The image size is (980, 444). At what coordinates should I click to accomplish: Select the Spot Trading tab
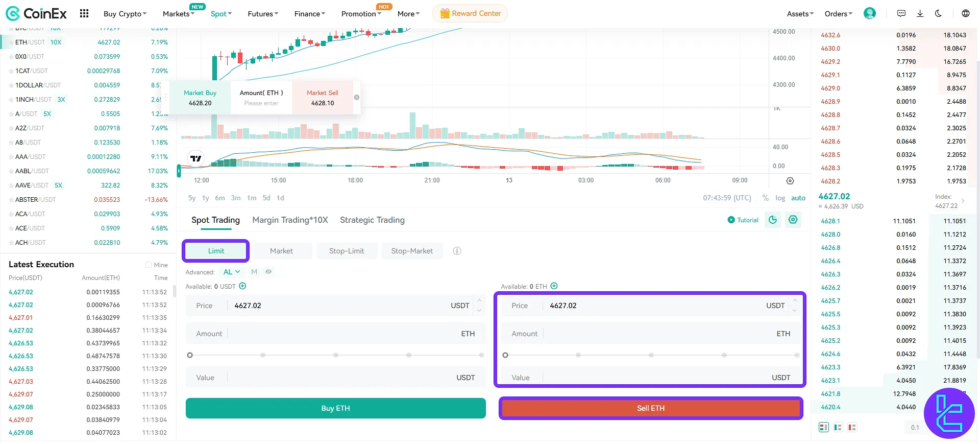[215, 220]
